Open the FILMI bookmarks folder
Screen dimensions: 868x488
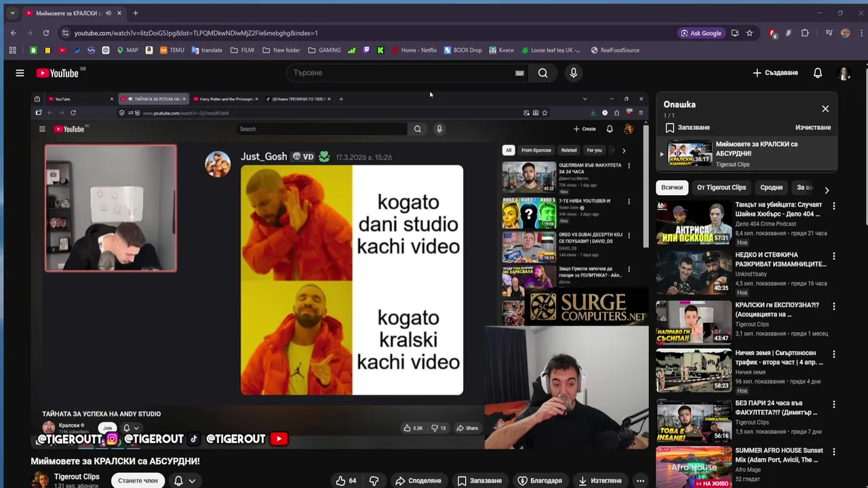(x=242, y=50)
